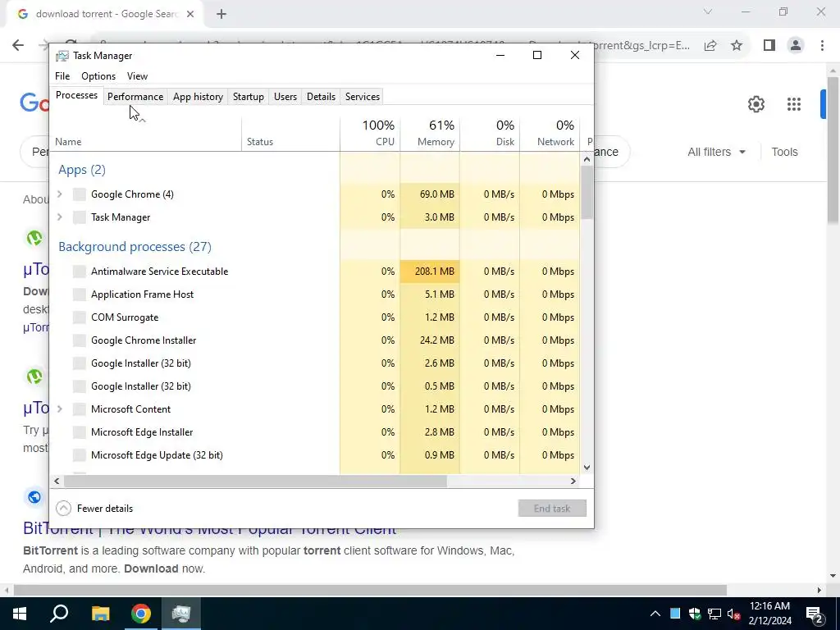Click the Microsoft Edge Installer icon
840x630 pixels.
pos(80,432)
